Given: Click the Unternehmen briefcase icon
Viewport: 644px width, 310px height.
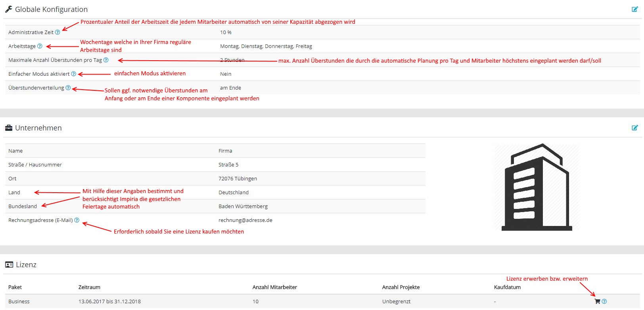Looking at the screenshot, I should point(9,128).
